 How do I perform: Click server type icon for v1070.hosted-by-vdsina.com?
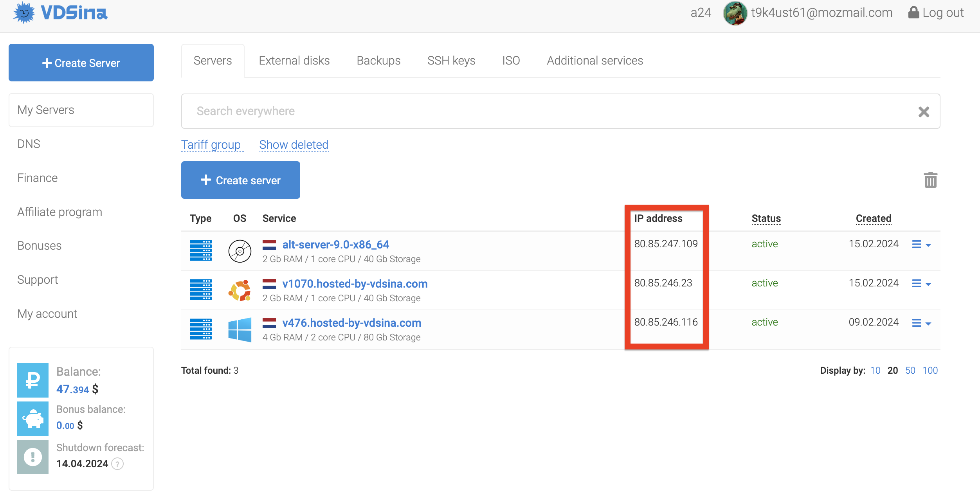point(201,290)
